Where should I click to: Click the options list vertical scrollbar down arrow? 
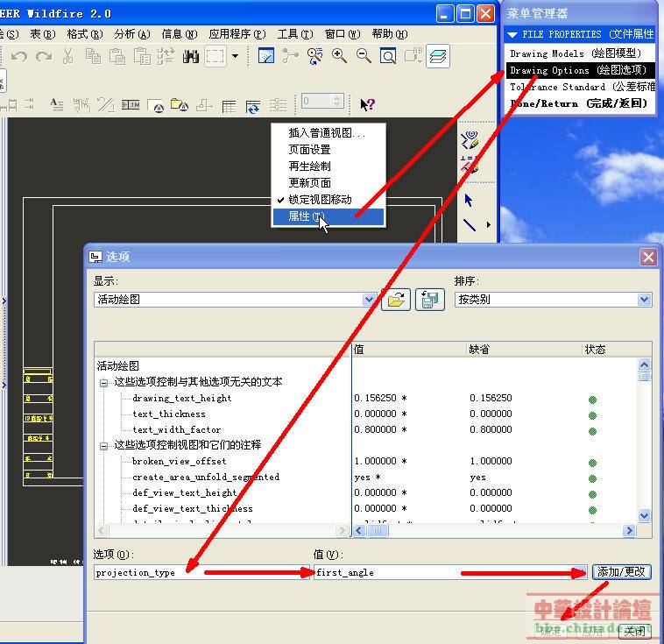tap(645, 516)
